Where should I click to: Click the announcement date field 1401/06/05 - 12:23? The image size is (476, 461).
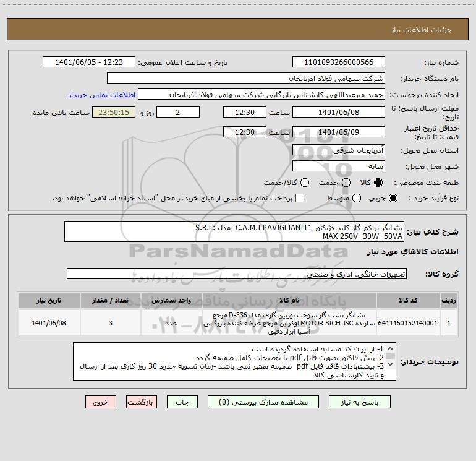coord(89,62)
